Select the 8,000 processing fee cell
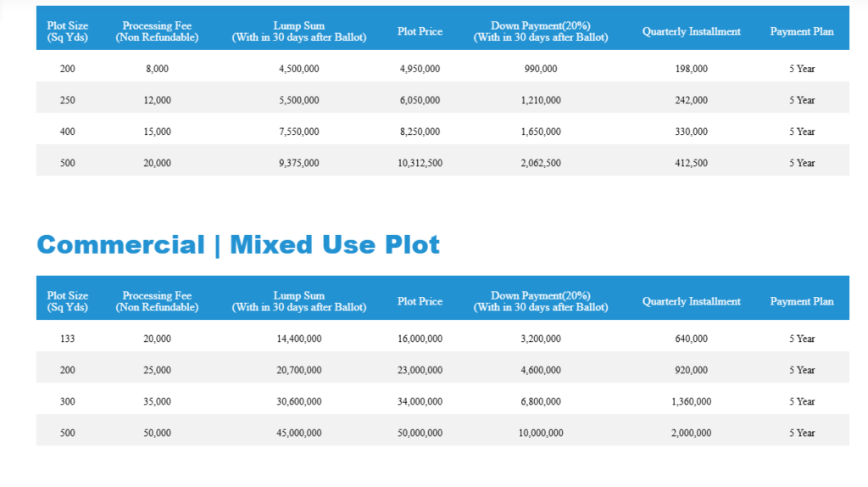This screenshot has height=487, width=868. pyautogui.click(x=157, y=69)
